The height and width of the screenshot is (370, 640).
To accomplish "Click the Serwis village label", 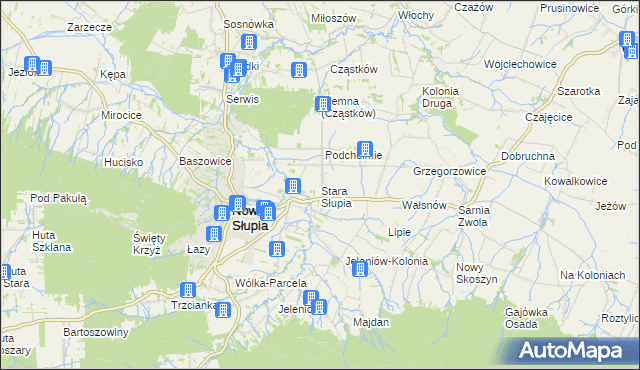I will tap(242, 100).
